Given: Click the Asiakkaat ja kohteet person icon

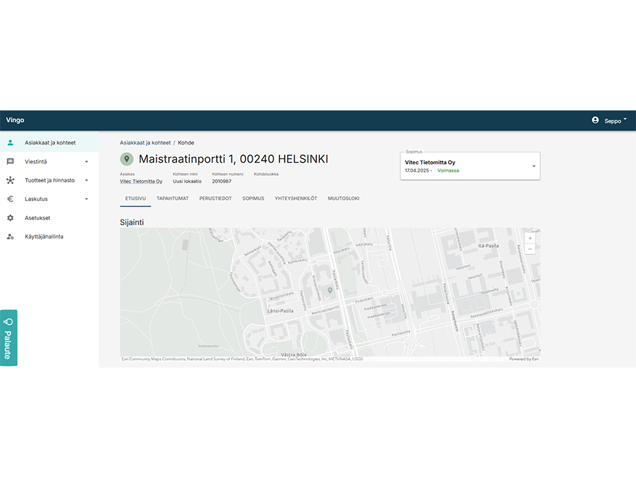Looking at the screenshot, I should (10, 143).
